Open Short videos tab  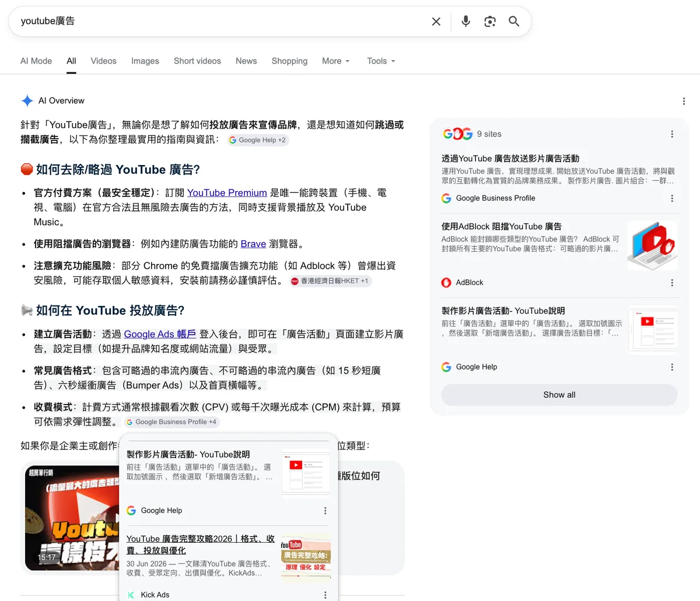click(197, 61)
